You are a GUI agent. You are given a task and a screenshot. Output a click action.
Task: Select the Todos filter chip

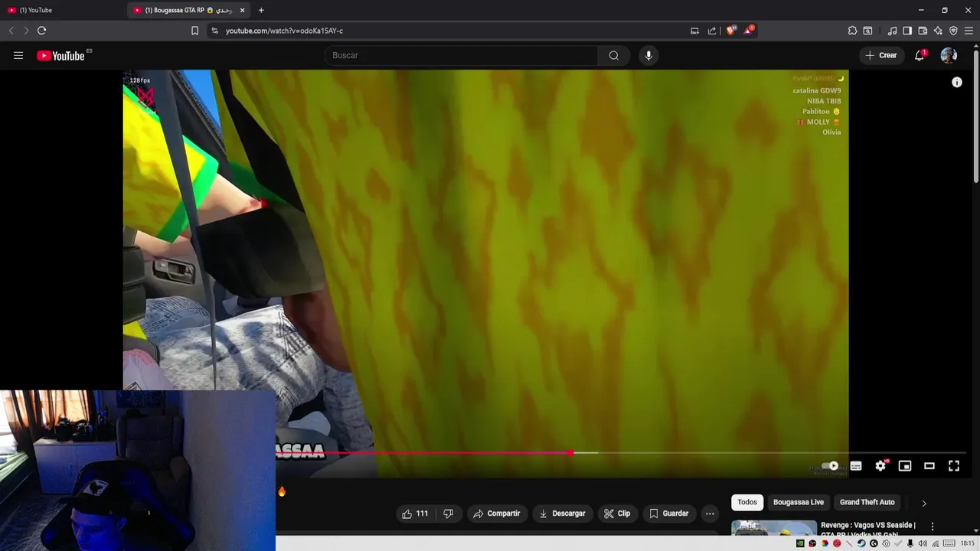point(747,502)
